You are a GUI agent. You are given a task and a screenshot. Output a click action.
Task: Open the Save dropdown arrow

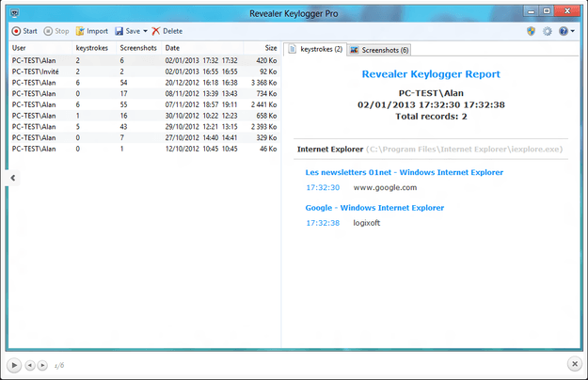coord(145,31)
